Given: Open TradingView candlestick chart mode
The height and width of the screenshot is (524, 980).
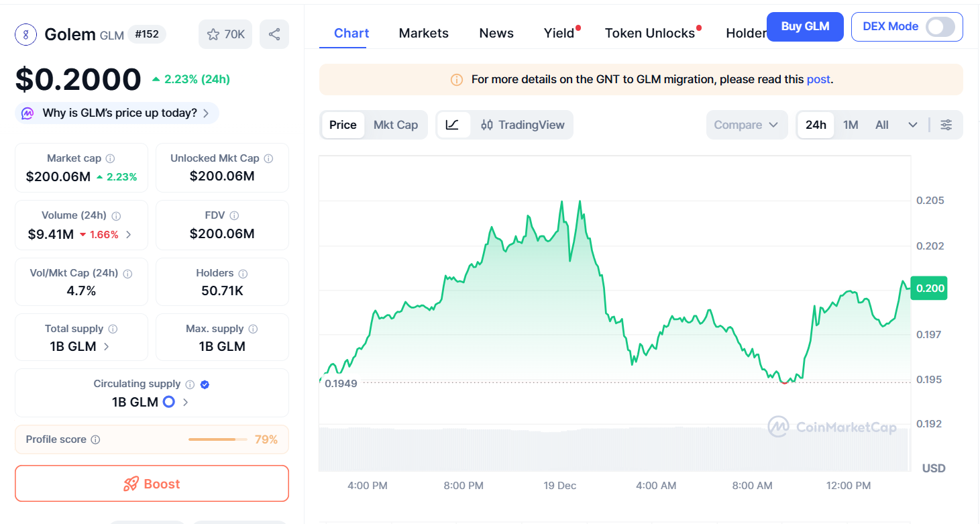Looking at the screenshot, I should 523,124.
